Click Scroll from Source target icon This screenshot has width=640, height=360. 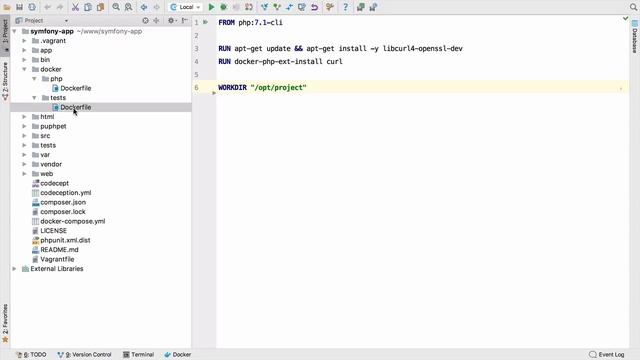pos(145,20)
